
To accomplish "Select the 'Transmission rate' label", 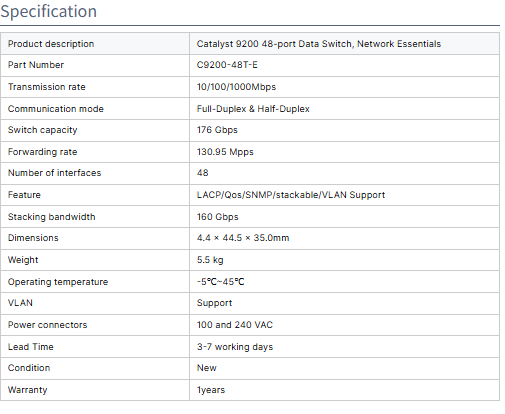I will click(47, 87).
